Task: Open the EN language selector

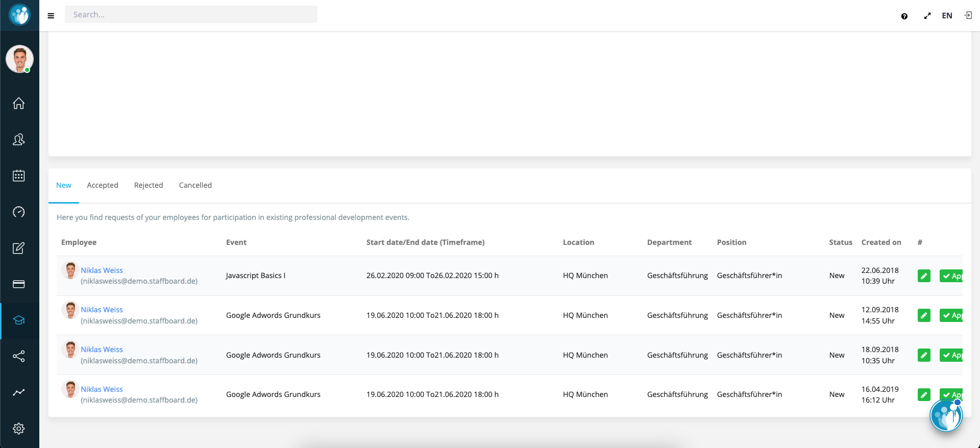Action: pos(947,16)
